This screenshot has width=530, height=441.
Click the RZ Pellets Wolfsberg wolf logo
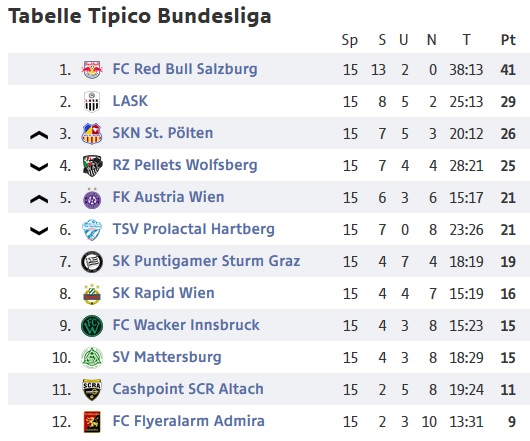point(92,166)
